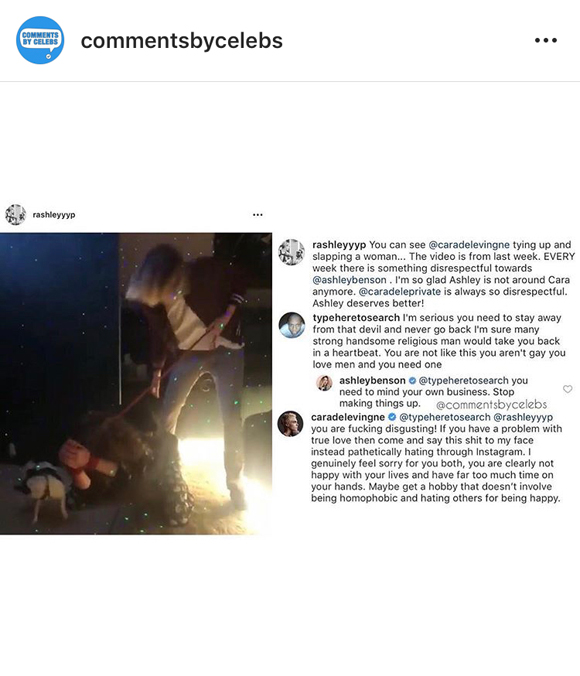The height and width of the screenshot is (676, 580).
Task: Follow the @caradeleprivate mention
Action: click(400, 291)
